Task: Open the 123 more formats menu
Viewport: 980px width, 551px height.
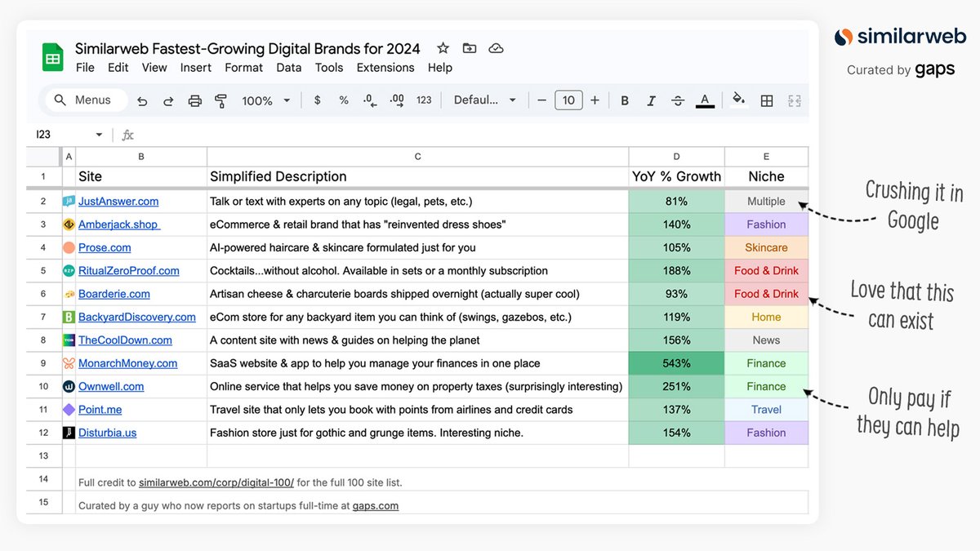Action: coord(424,100)
